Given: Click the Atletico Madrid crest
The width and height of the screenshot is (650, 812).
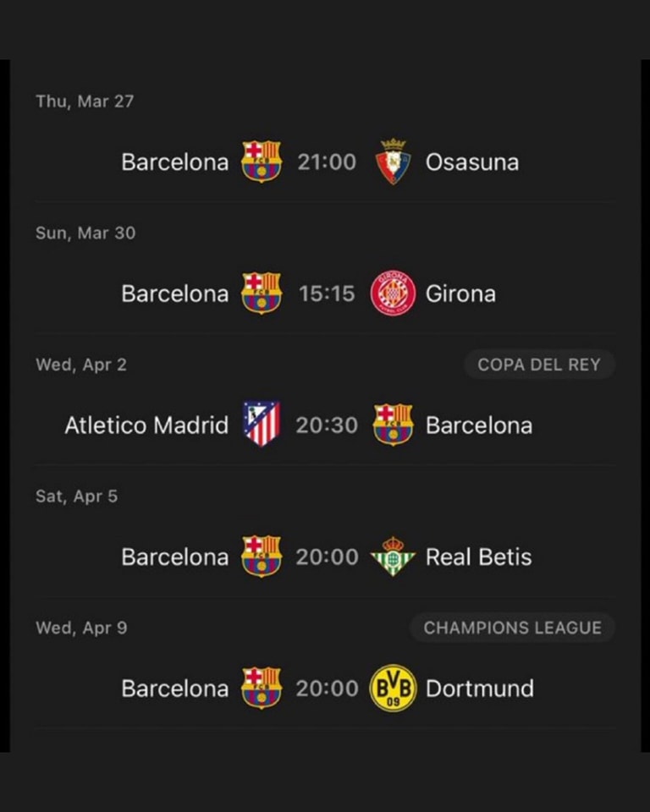Looking at the screenshot, I should 262,424.
